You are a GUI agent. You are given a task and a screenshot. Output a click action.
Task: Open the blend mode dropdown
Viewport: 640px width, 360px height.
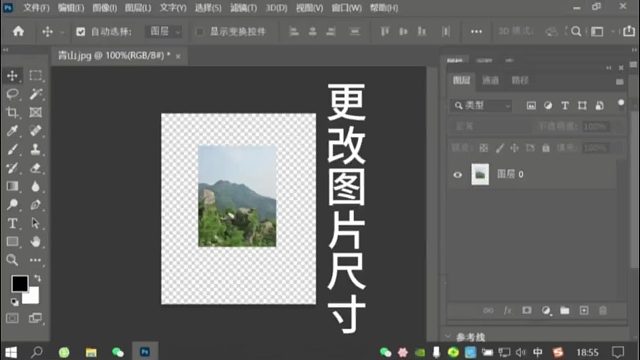[490, 127]
